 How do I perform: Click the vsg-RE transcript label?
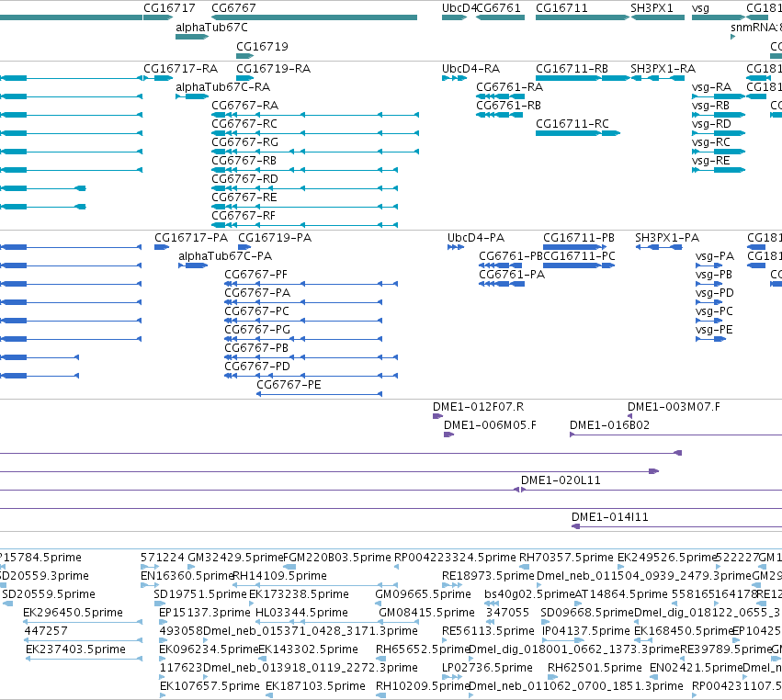tap(710, 161)
